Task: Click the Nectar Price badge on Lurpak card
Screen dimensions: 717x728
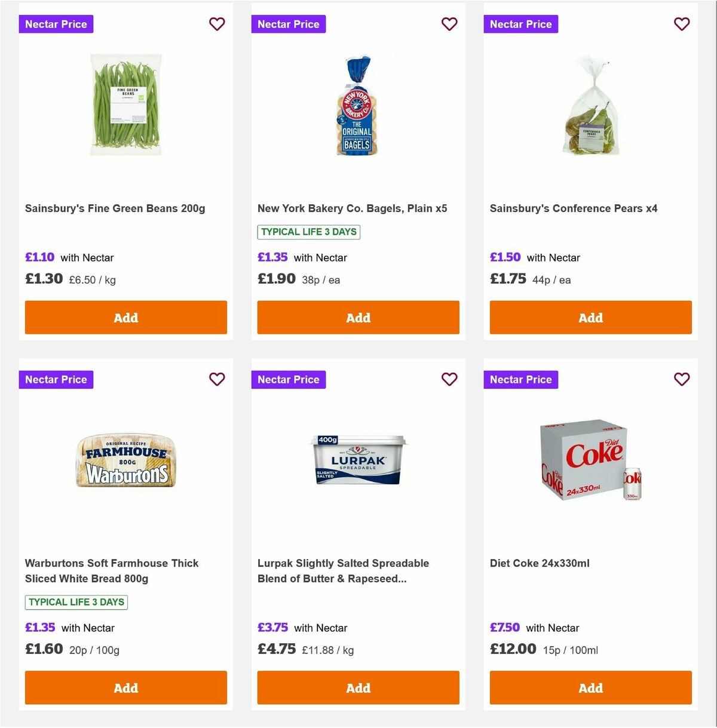Action: 288,379
